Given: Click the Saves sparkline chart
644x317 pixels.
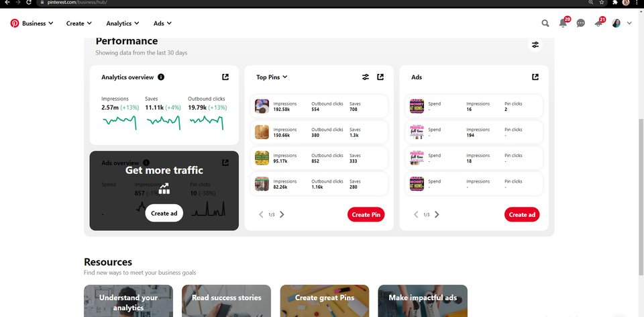Looking at the screenshot, I should 164,122.
